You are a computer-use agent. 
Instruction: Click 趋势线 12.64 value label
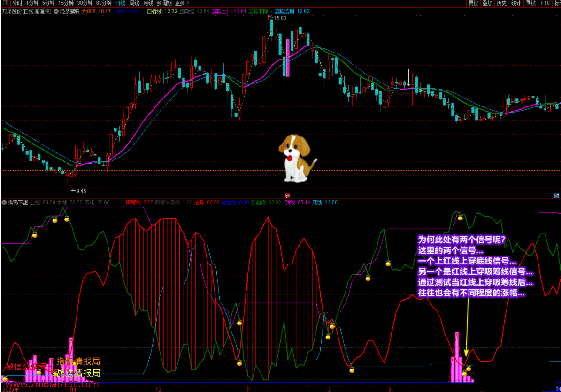click(x=194, y=11)
